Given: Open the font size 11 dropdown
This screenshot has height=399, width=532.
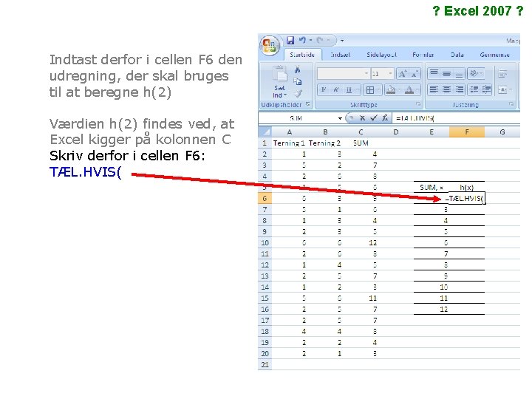Looking at the screenshot, I should point(390,74).
